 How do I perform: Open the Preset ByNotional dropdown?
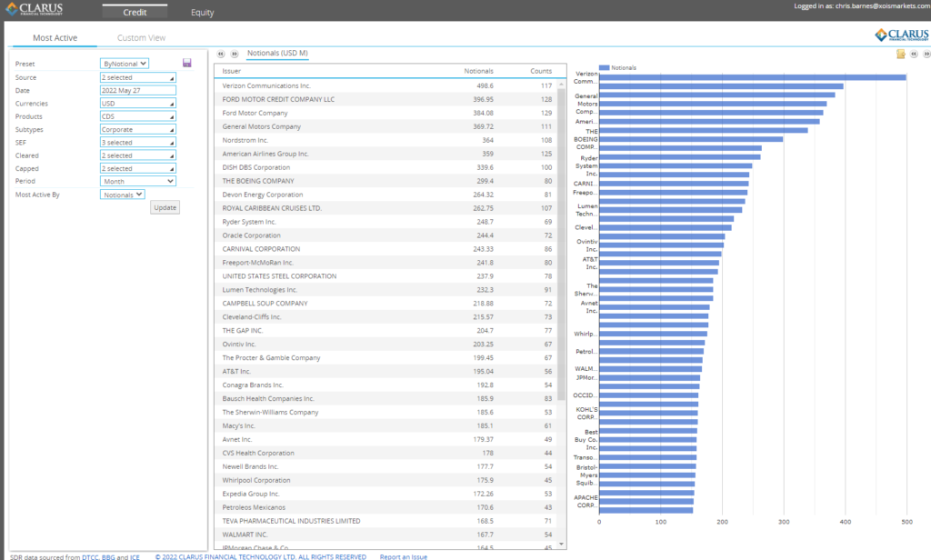pos(124,64)
